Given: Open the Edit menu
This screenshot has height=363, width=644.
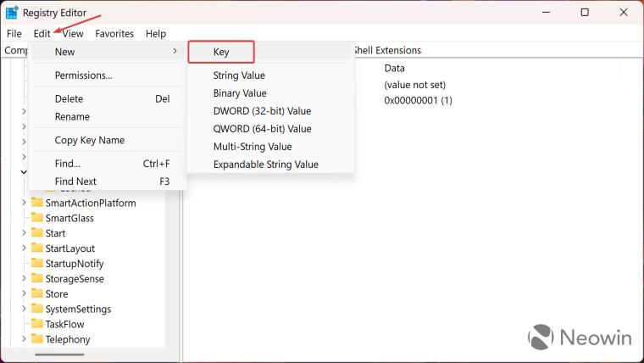Looking at the screenshot, I should pos(42,34).
